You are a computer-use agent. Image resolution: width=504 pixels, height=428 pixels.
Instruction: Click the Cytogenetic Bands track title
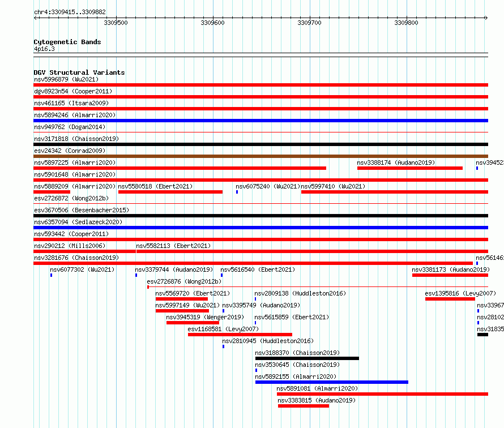click(67, 42)
